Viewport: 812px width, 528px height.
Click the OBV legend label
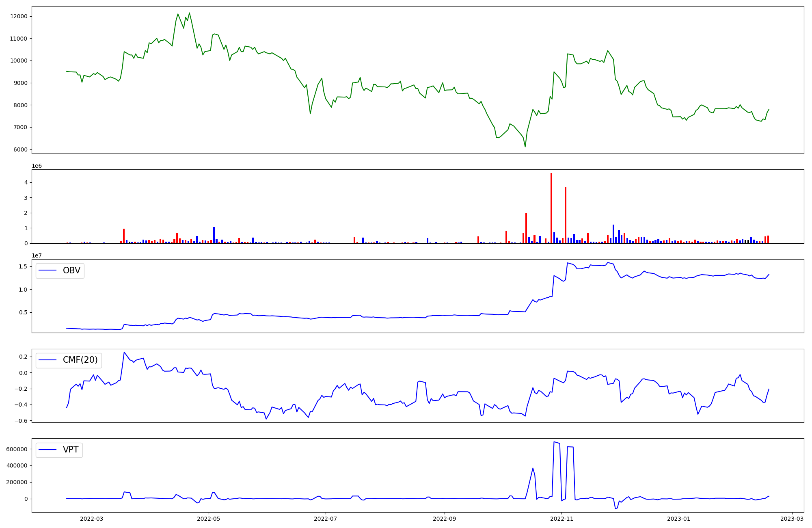pyautogui.click(x=71, y=270)
